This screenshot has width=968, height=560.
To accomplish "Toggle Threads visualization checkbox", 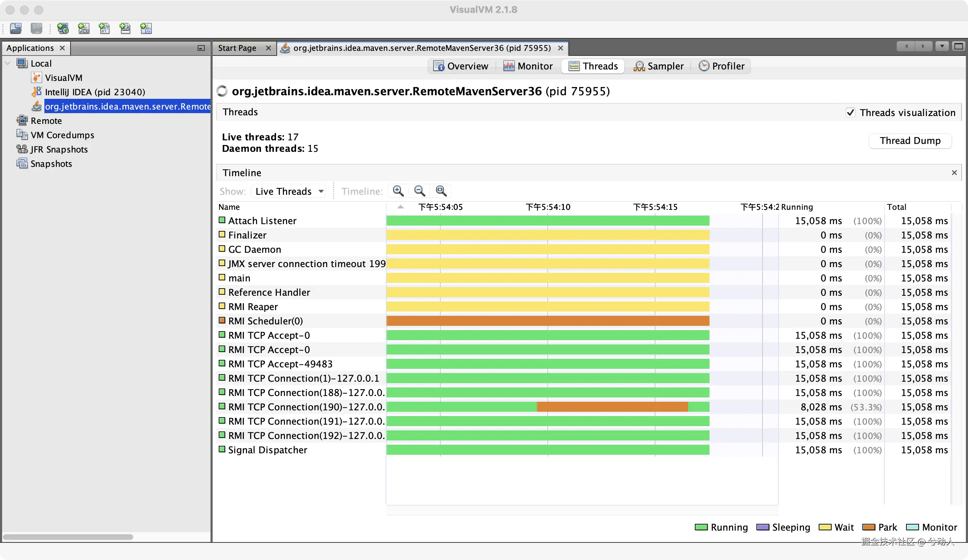I will click(x=851, y=112).
